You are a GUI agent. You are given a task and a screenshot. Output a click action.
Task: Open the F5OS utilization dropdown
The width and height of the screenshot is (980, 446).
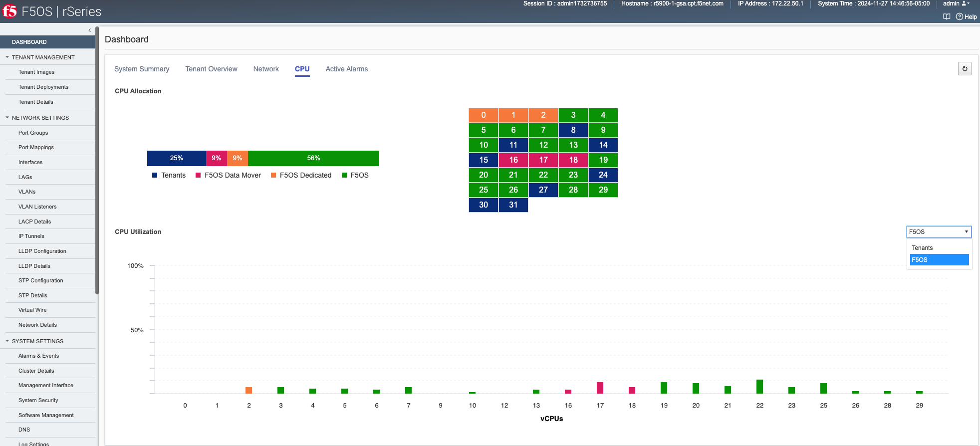coord(939,232)
